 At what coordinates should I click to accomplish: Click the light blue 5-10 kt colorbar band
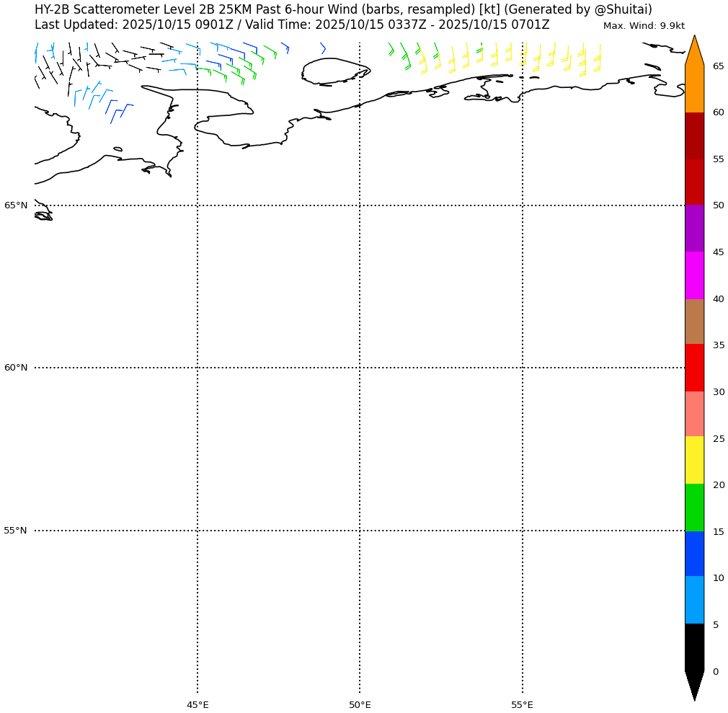(694, 600)
